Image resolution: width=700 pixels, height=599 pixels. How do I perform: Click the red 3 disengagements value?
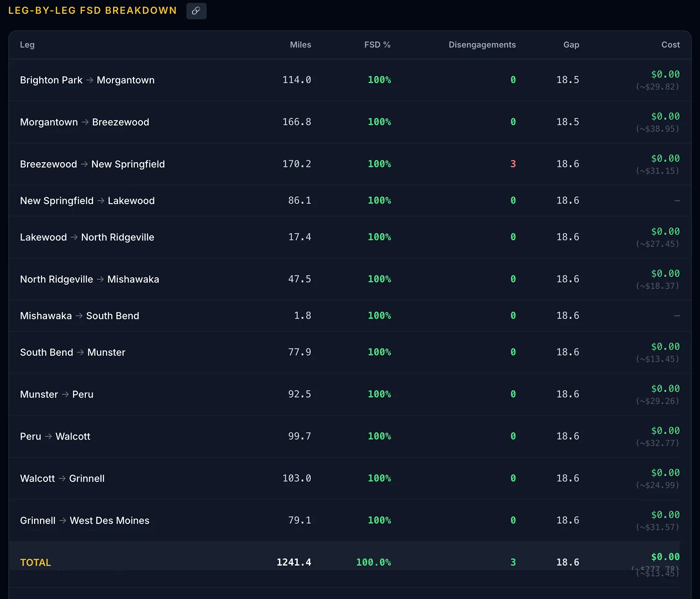(513, 164)
